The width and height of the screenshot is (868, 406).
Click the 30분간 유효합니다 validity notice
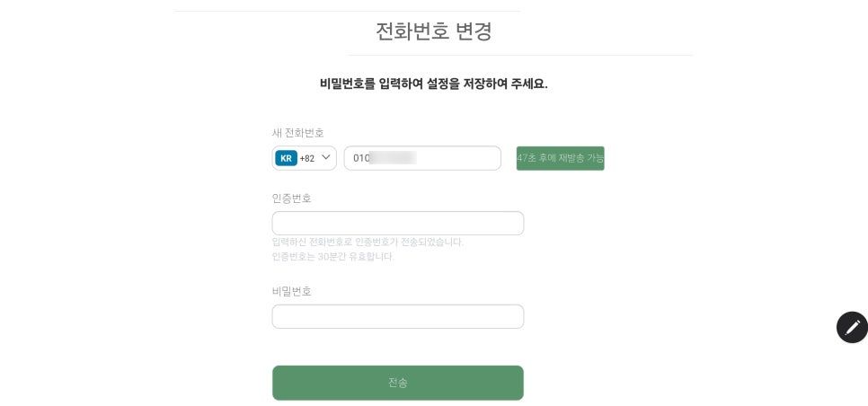[332, 256]
